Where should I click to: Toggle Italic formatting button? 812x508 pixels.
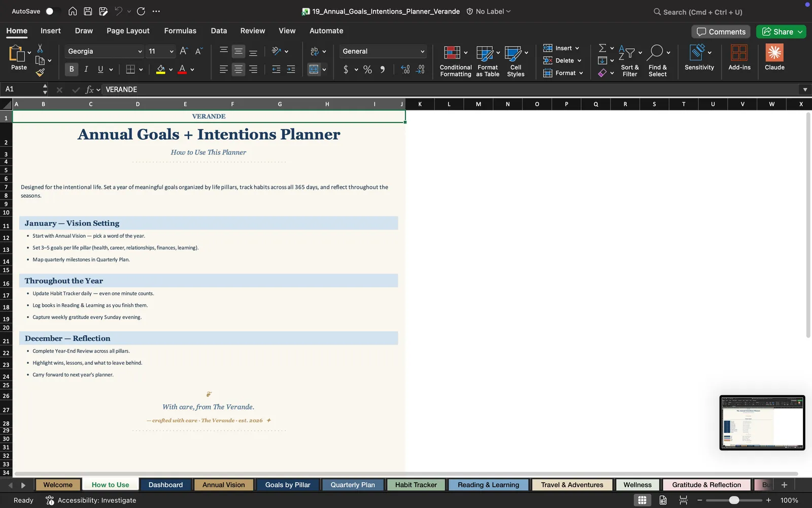pos(86,69)
